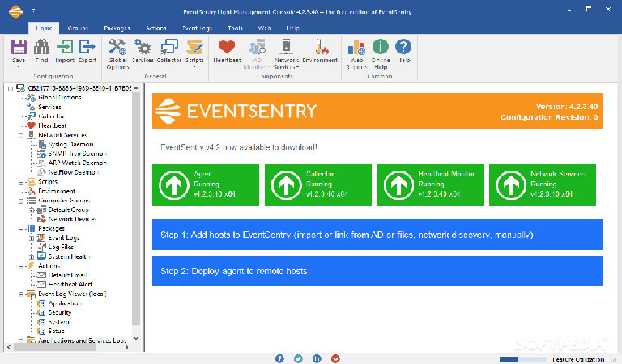622x364 pixels.
Task: Collapse the Network Services tree node
Action: (21, 135)
